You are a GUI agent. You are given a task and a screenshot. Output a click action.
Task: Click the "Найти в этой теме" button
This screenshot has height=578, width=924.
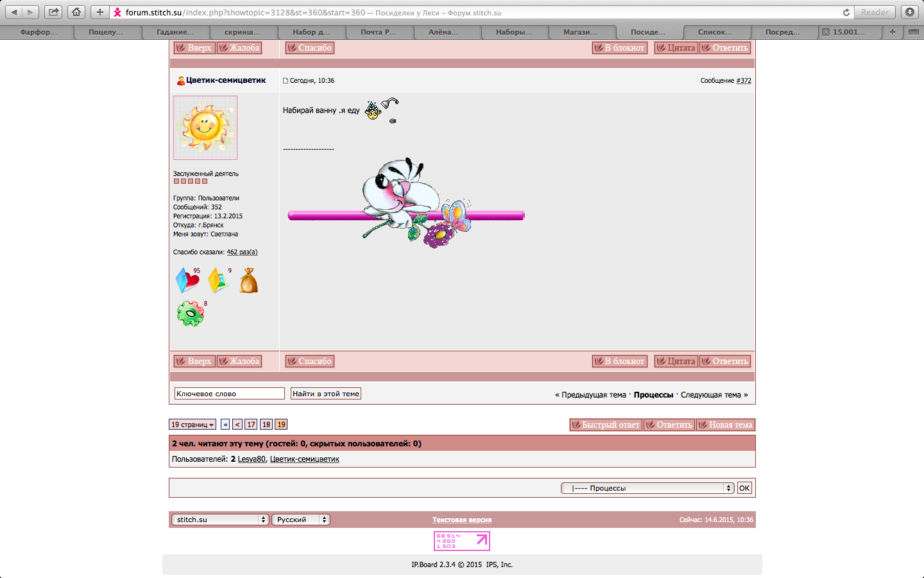pos(325,394)
